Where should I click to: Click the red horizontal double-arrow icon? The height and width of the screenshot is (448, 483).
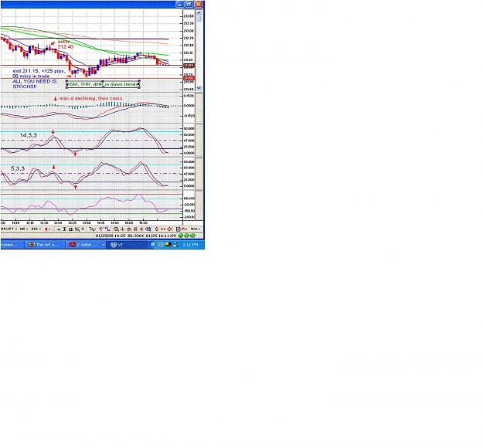click(163, 229)
